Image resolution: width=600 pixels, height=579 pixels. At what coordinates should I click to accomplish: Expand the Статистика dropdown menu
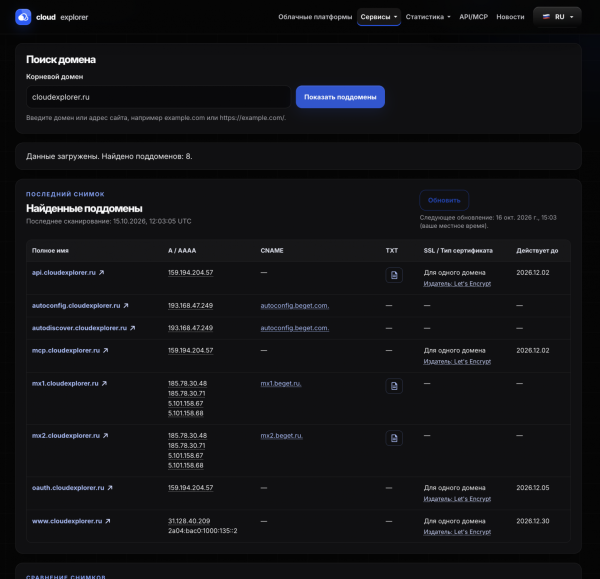pos(428,17)
